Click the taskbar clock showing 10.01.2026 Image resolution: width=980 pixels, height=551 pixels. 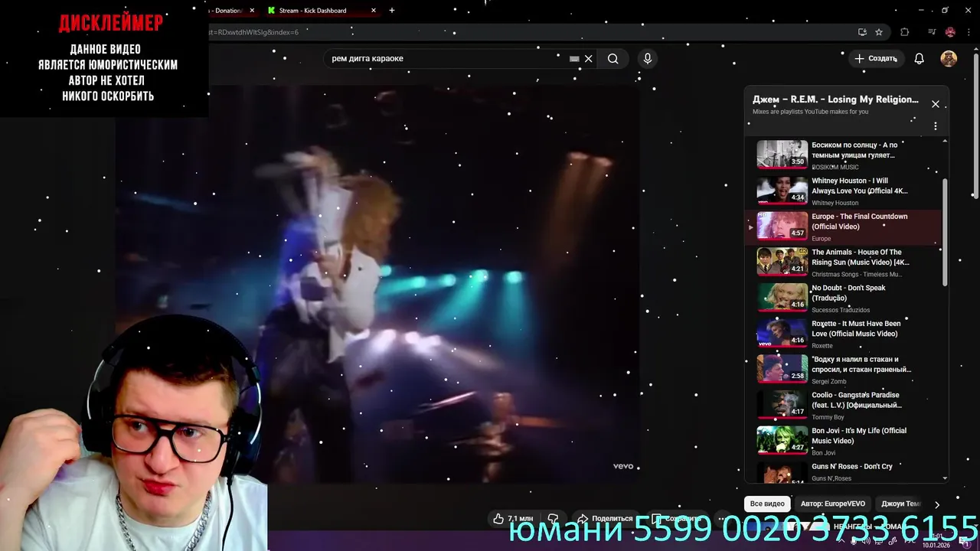click(936, 542)
